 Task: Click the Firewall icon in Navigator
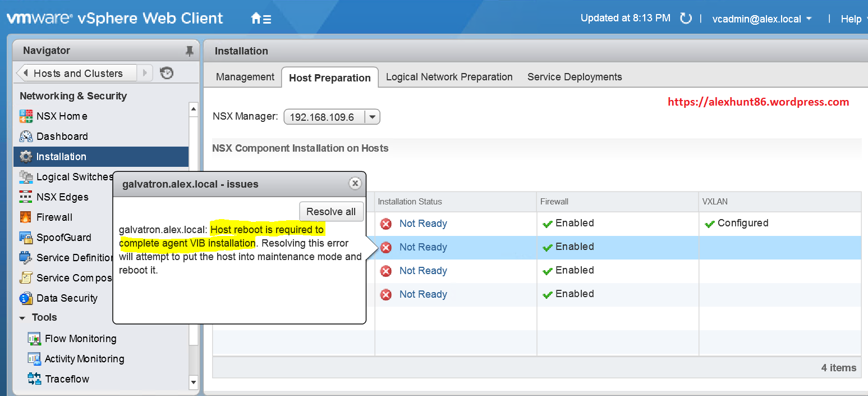click(x=26, y=217)
